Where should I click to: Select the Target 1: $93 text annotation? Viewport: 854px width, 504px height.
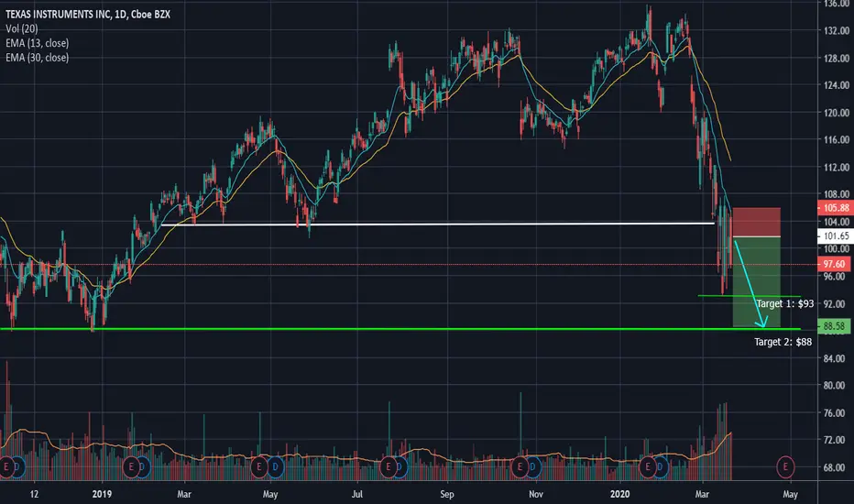pos(785,303)
